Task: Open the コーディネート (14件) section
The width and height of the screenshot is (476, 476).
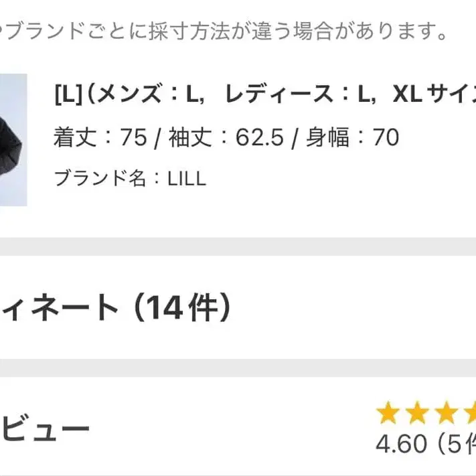Action: click(x=114, y=309)
